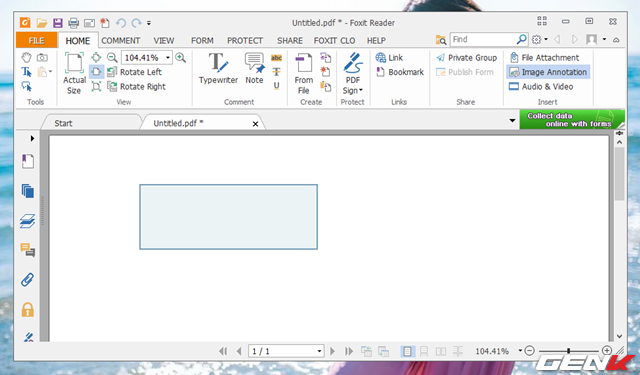Switch to the COMMENT ribbon tab
Screen dimensions: 640x375
coord(120,41)
